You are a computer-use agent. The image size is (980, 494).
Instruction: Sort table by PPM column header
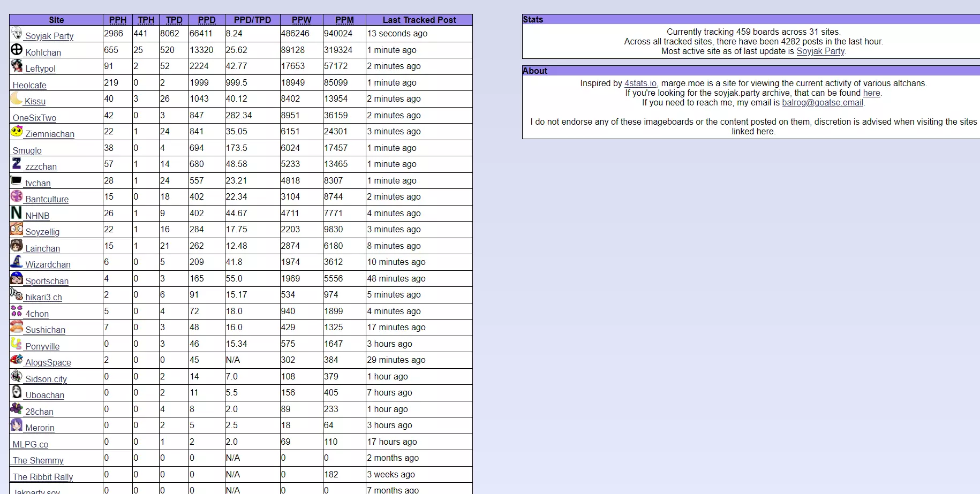345,20
